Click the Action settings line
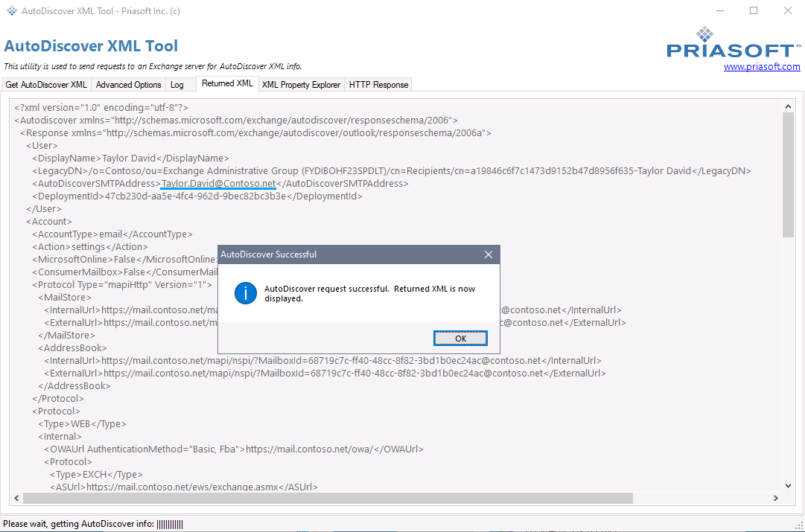 (x=90, y=247)
